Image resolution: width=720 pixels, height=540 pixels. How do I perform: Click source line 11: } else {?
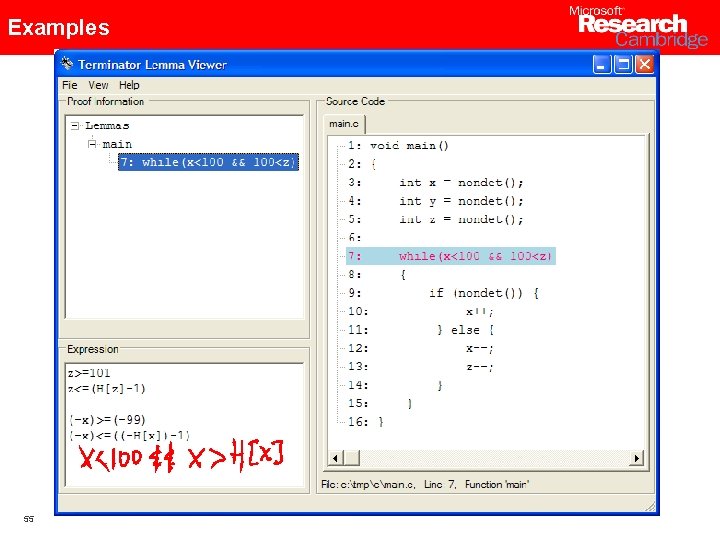tap(421, 330)
